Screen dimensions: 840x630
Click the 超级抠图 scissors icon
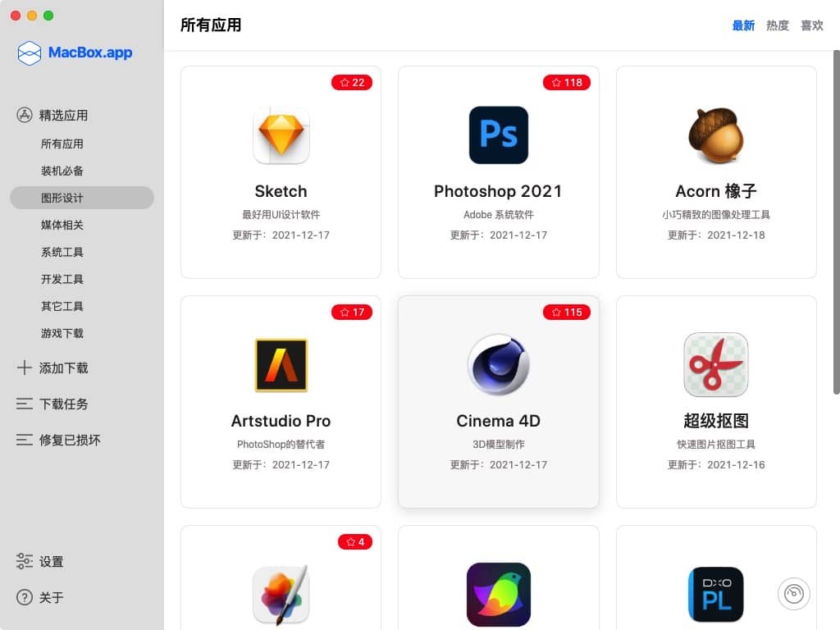[x=715, y=365]
